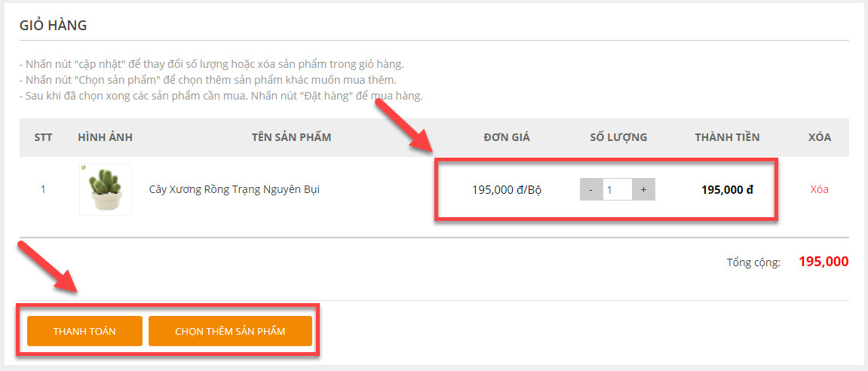The height and width of the screenshot is (371, 868).
Task: Open Cây Xương Rồng Trạng Nguyên Bụi product name
Action: [x=235, y=189]
